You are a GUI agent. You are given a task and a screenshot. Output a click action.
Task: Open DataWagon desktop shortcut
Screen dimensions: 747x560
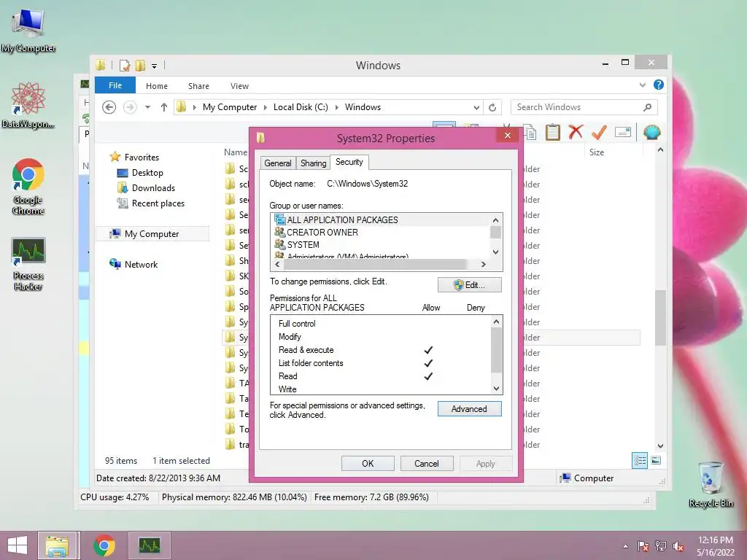[28, 106]
